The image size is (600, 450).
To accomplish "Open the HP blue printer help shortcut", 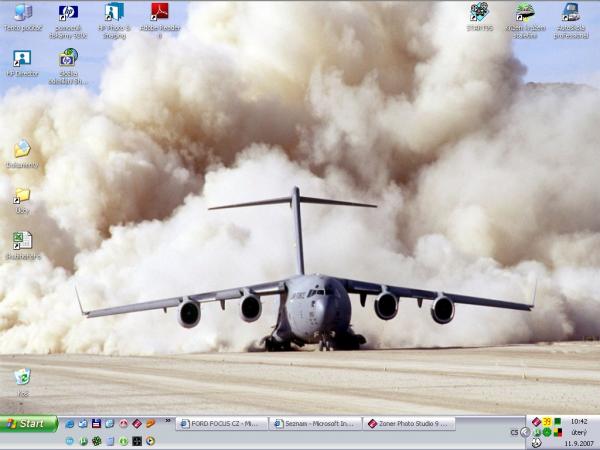I will point(68,14).
